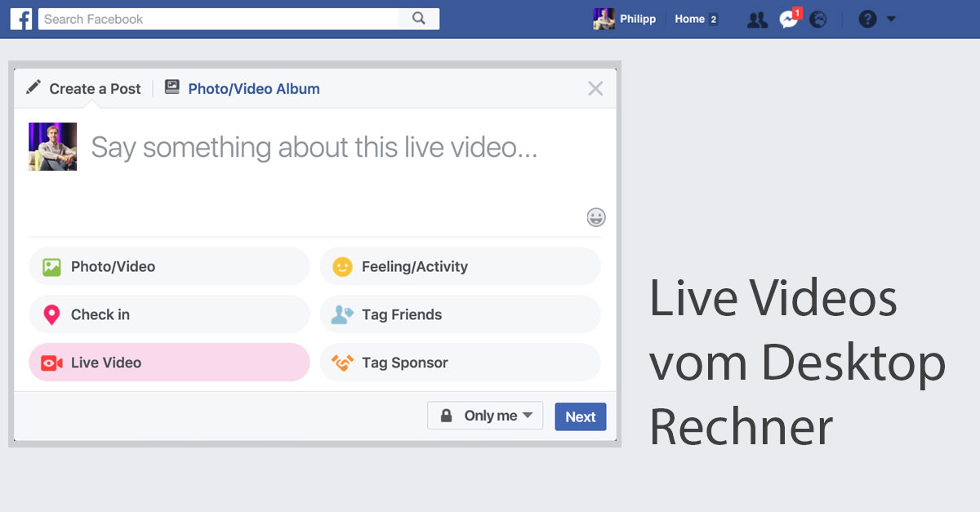
Task: Click the Search Facebook input field
Action: (x=219, y=19)
